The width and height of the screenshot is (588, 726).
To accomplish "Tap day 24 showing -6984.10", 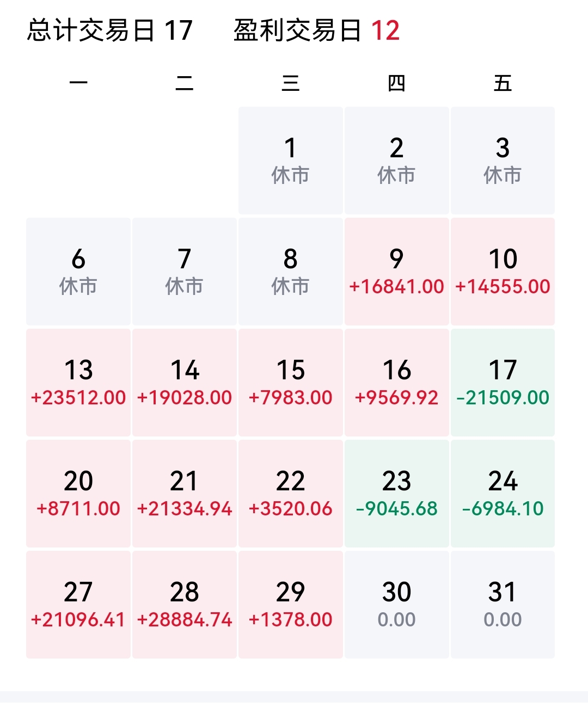I will coord(503,494).
